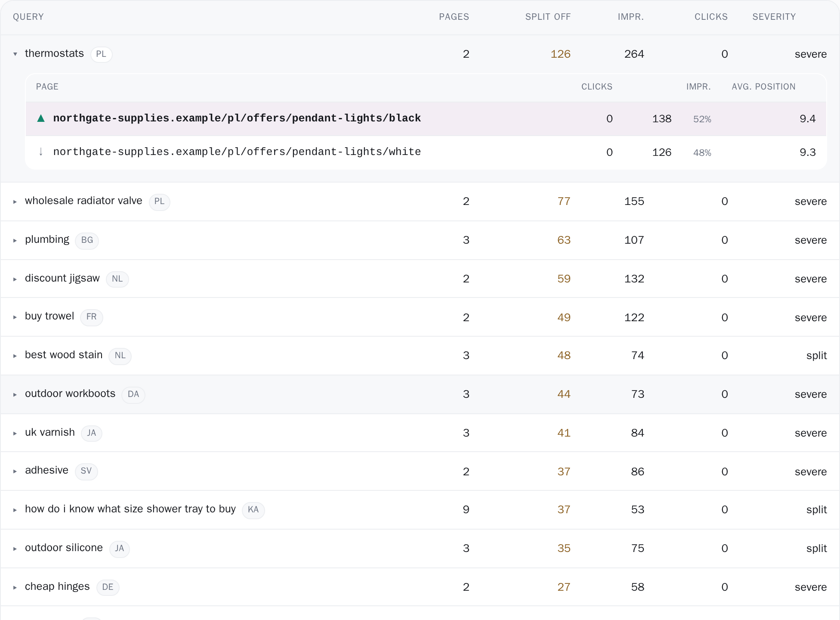Image resolution: width=840 pixels, height=620 pixels.
Task: Click the PAGE sub-table header
Action: point(47,87)
